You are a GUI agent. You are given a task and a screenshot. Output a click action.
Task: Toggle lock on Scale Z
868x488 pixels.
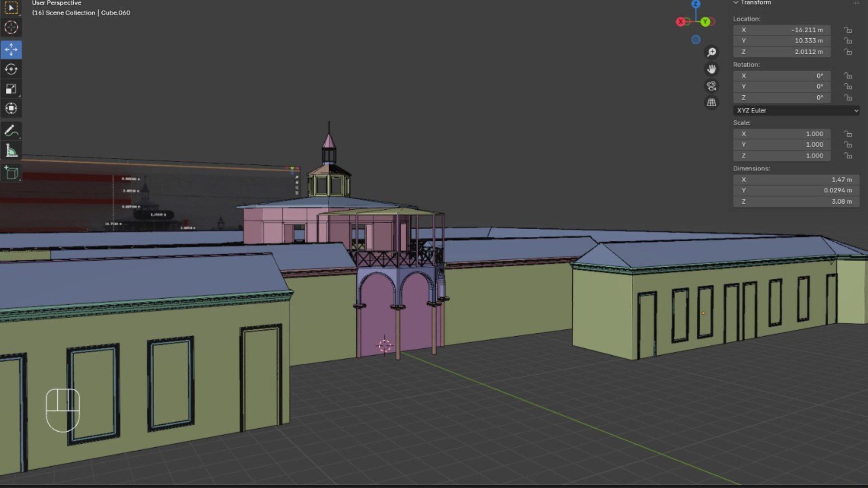point(848,155)
